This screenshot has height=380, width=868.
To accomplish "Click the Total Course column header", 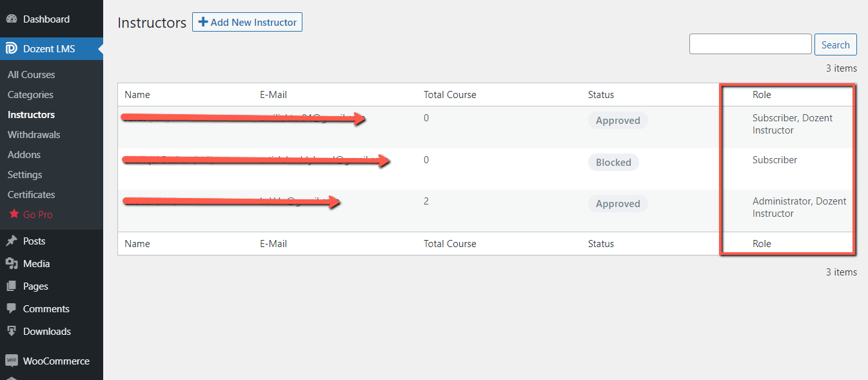I will pos(449,95).
